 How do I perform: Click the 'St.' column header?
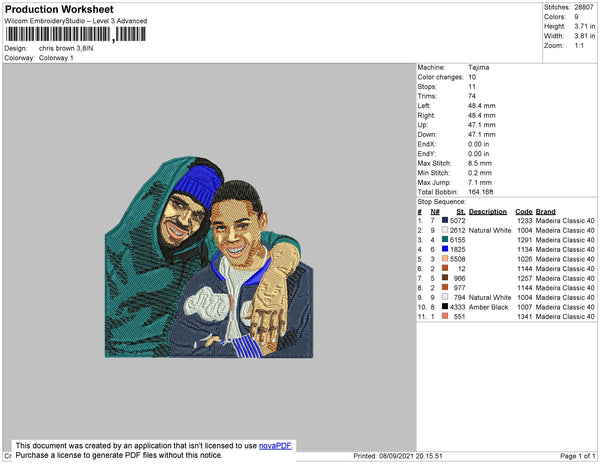coord(461,212)
